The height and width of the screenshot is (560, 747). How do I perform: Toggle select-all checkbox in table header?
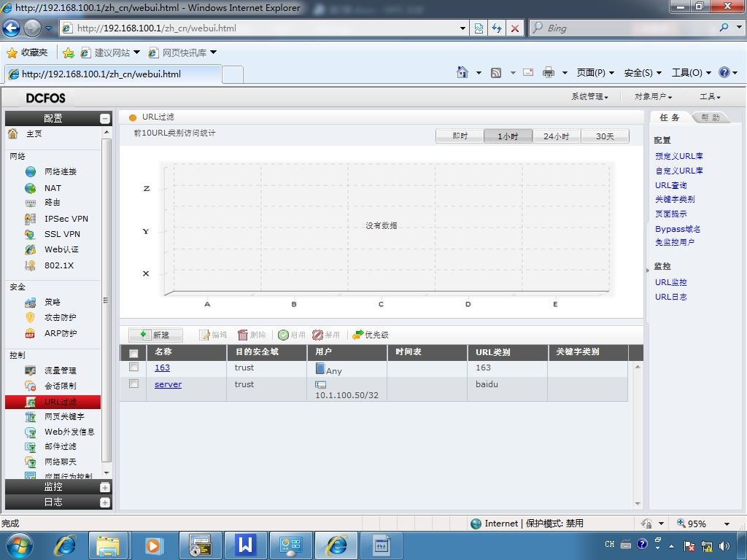(x=133, y=353)
